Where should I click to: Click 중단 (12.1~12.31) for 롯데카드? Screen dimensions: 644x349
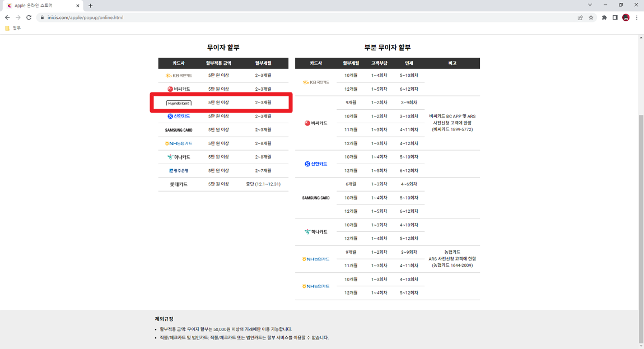tap(263, 184)
